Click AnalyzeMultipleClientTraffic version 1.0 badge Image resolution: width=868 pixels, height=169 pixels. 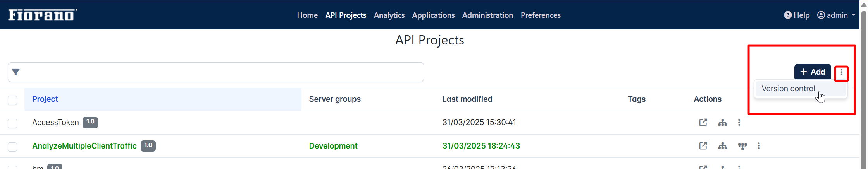[x=148, y=146]
